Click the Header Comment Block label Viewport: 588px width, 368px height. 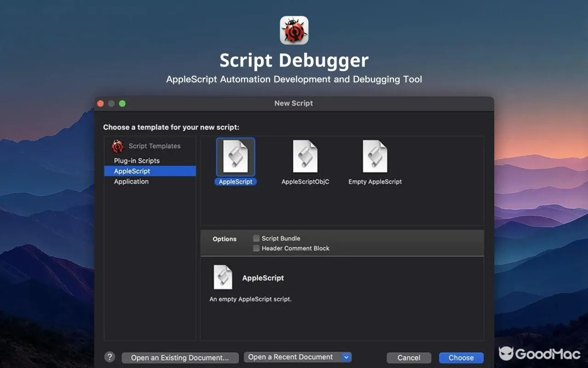[x=295, y=248]
